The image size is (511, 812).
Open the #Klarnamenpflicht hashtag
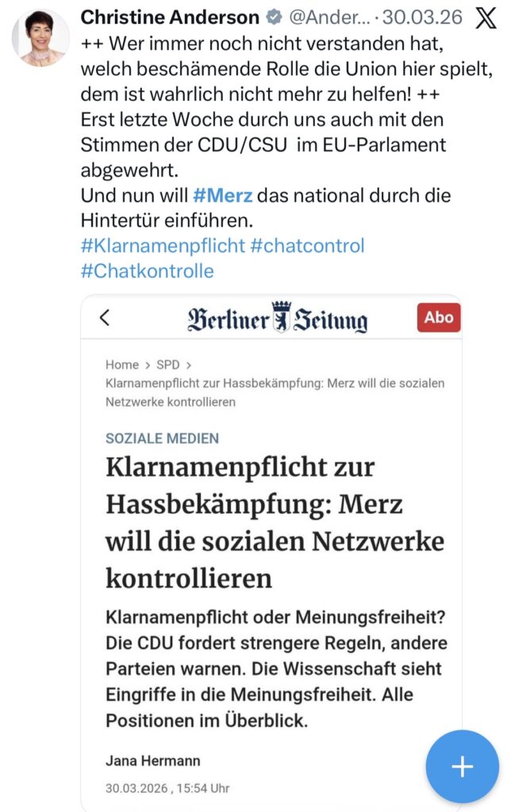tap(163, 245)
